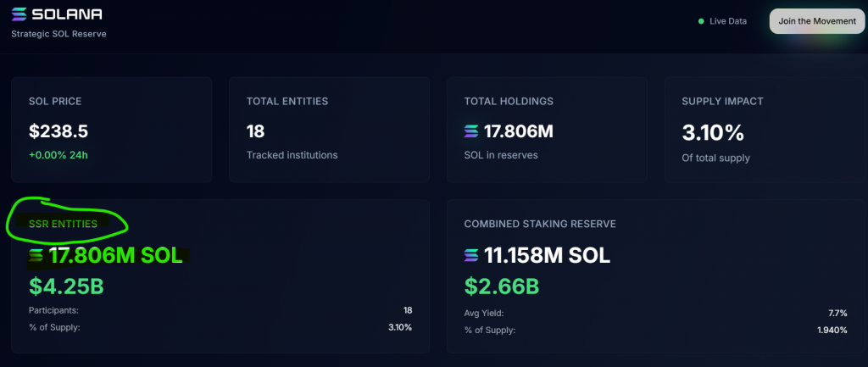Viewport: 868px width, 367px height.
Task: Select the Strategic SOL Reserve subtitle
Action: tap(58, 34)
